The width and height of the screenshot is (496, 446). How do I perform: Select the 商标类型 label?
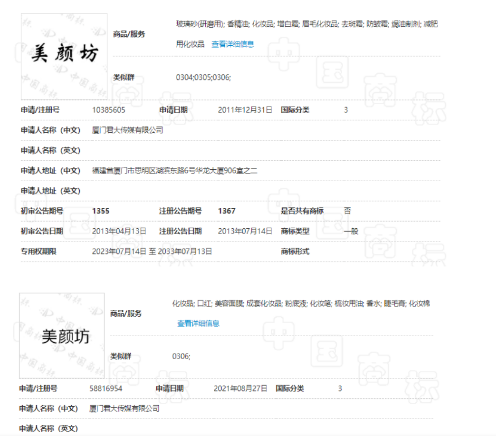tap(295, 231)
